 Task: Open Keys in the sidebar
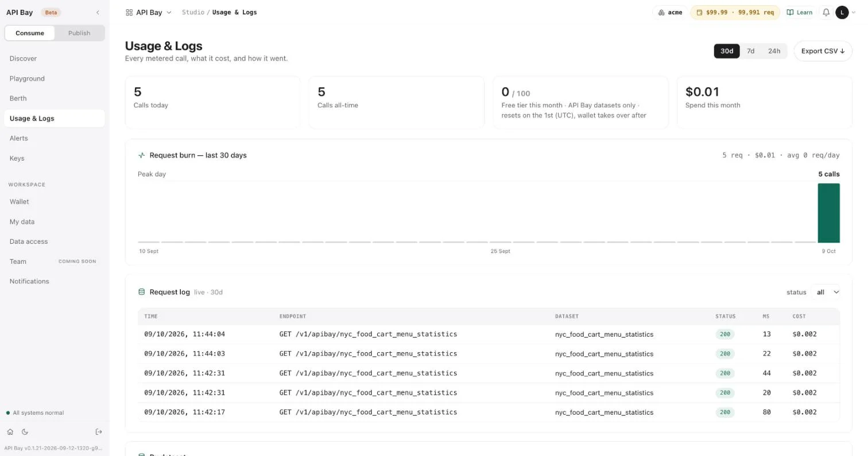[54, 158]
